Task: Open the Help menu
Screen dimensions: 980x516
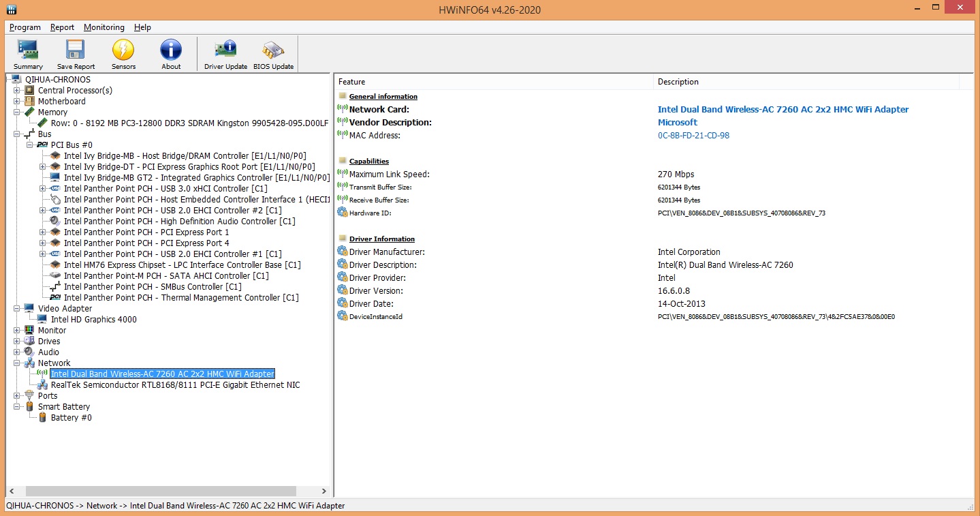Action: [x=142, y=27]
